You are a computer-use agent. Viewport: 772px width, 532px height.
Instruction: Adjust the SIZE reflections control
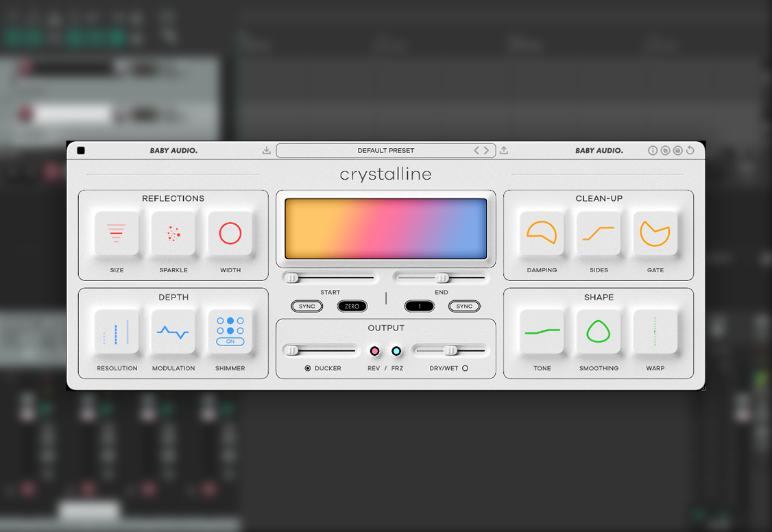pos(117,233)
